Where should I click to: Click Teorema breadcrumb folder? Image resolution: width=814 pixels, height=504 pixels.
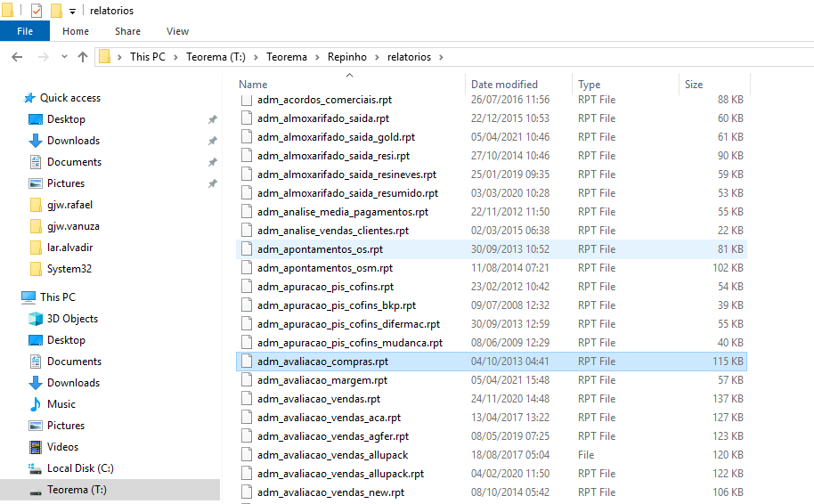(287, 57)
